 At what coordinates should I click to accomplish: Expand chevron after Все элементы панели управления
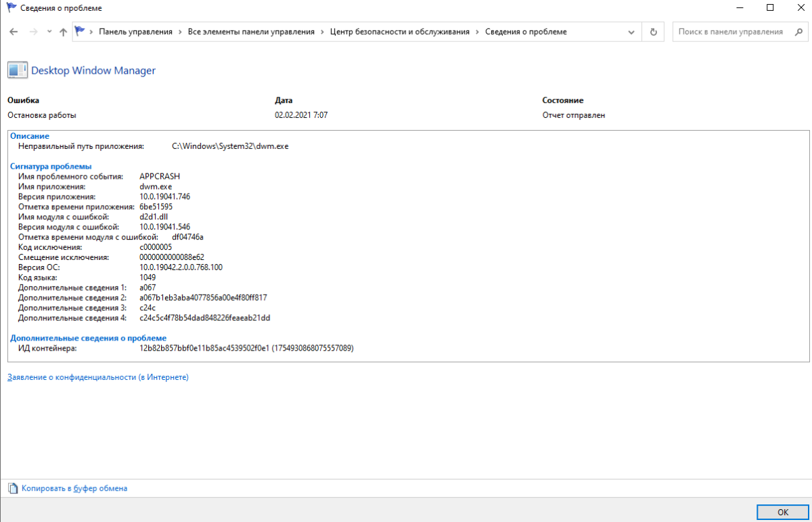click(323, 32)
